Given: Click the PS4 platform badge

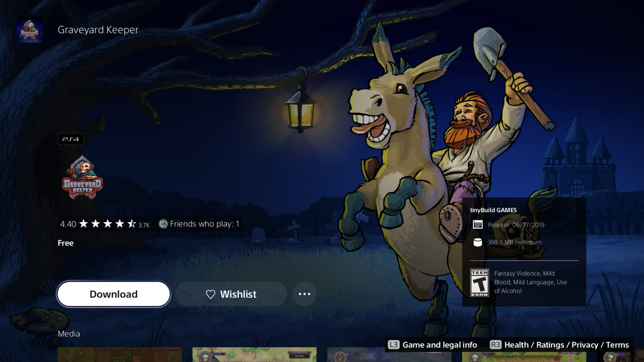Looking at the screenshot, I should pos(70,139).
